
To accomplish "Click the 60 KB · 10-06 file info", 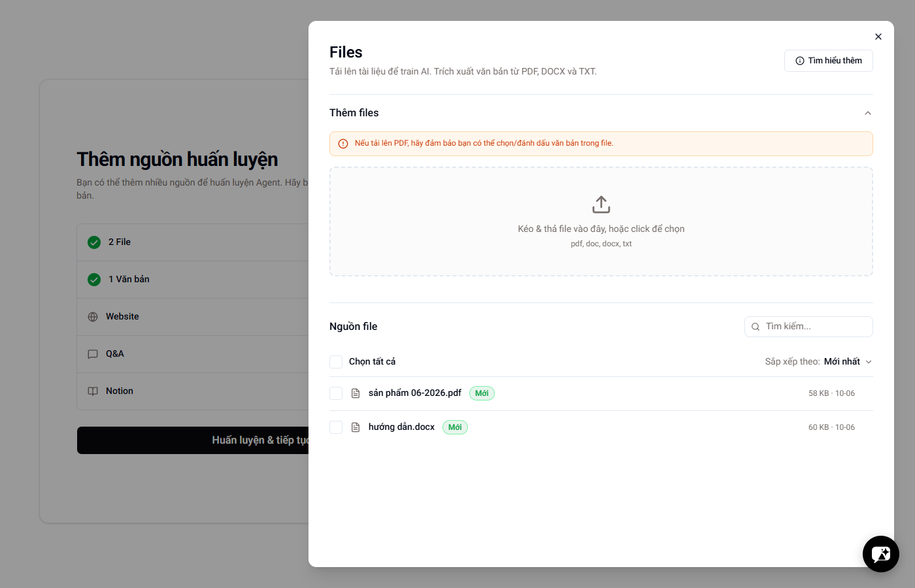I will pos(831,427).
